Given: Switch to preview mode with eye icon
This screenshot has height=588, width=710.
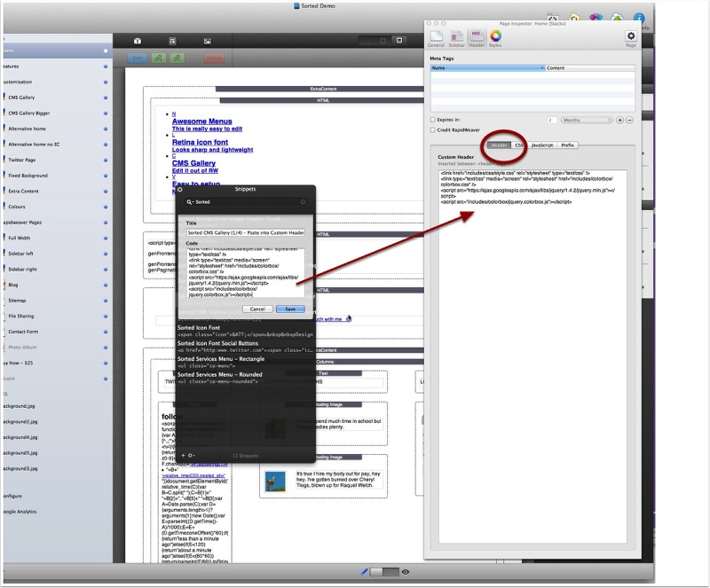Looking at the screenshot, I should 406,572.
